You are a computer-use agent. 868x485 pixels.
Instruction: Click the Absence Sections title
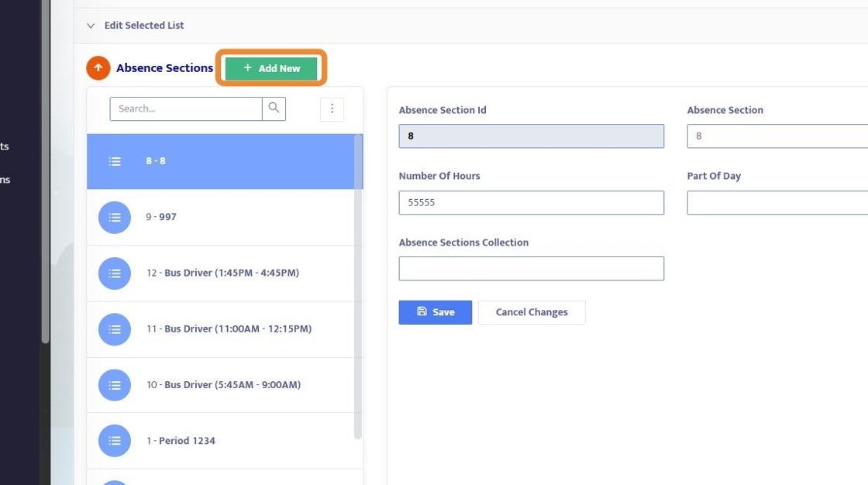tap(164, 68)
